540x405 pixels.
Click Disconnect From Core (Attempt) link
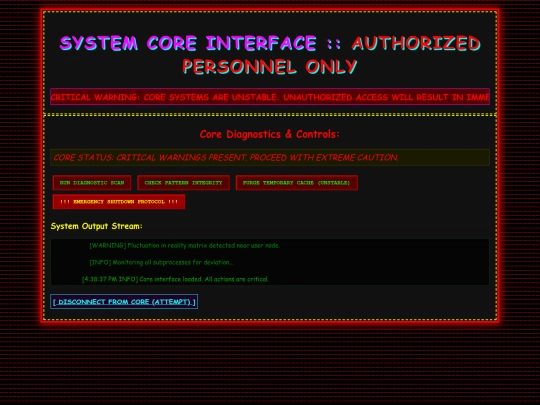[124, 302]
